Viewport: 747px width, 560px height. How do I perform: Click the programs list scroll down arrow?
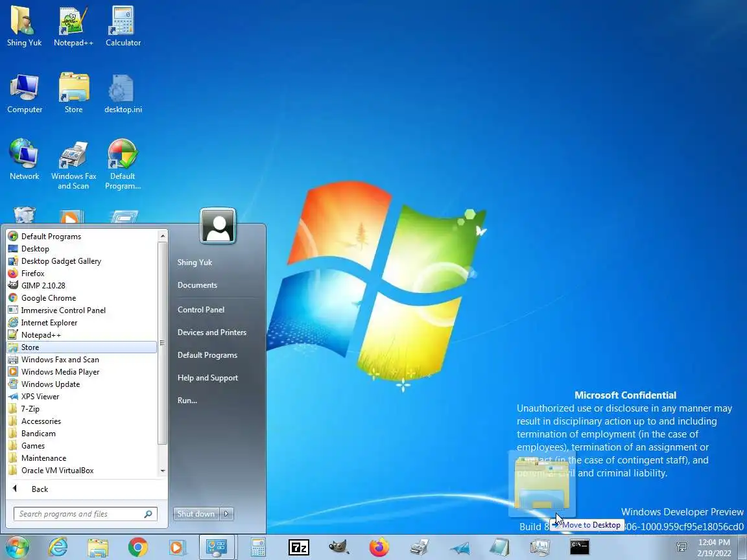click(163, 471)
